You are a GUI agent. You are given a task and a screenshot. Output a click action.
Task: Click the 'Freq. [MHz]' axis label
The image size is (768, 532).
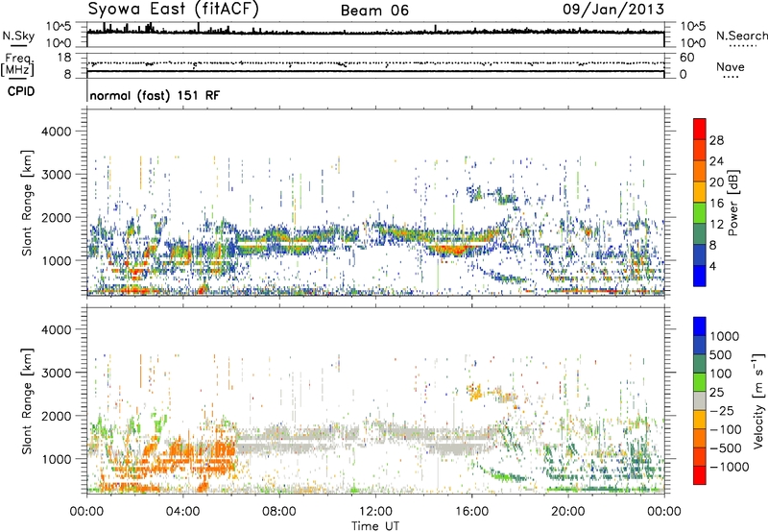tap(17, 65)
